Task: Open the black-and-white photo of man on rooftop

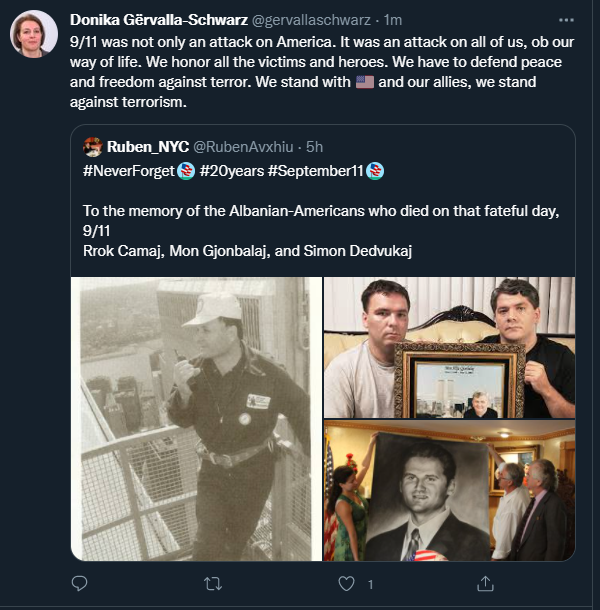Action: [196, 418]
